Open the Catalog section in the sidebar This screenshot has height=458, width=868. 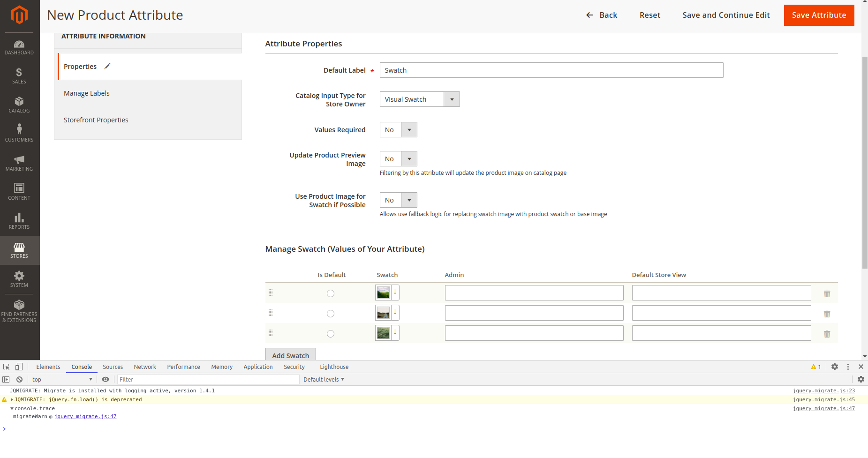19,105
